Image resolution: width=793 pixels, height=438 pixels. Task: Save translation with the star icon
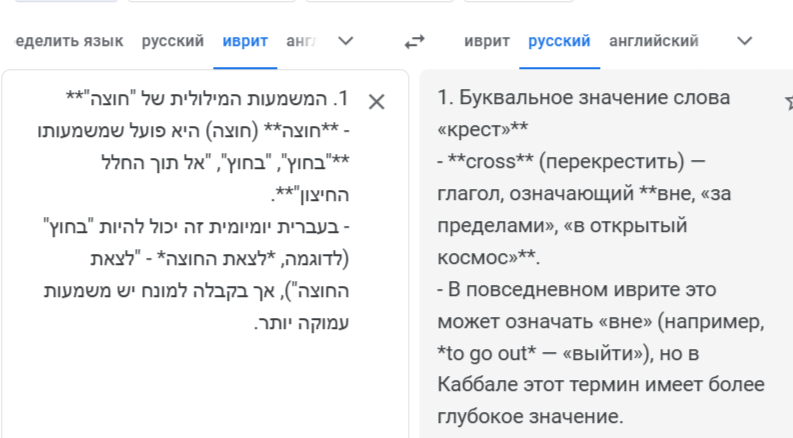click(789, 103)
